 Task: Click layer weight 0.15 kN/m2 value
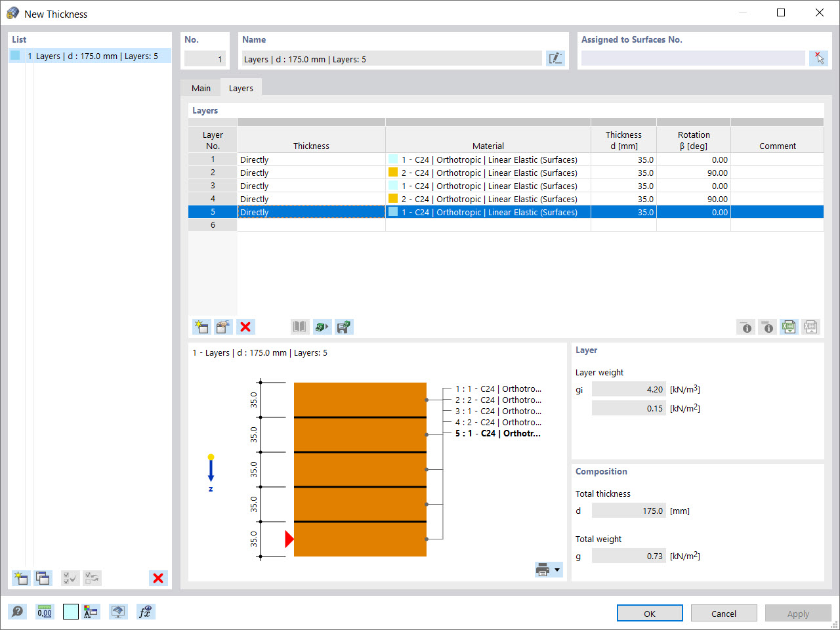(629, 408)
